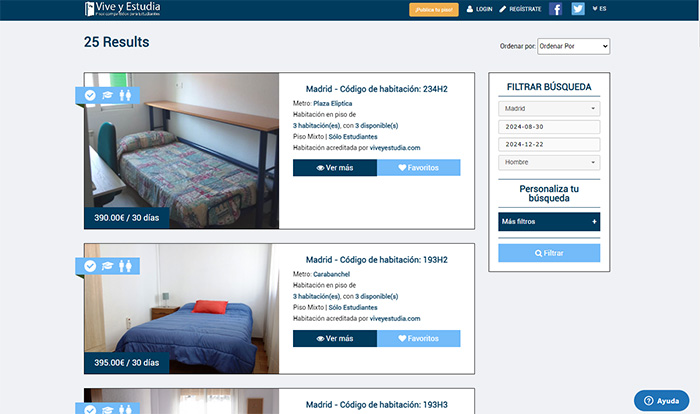Click verified checkmark icon on room 193H2
The image size is (700, 414).
click(90, 266)
